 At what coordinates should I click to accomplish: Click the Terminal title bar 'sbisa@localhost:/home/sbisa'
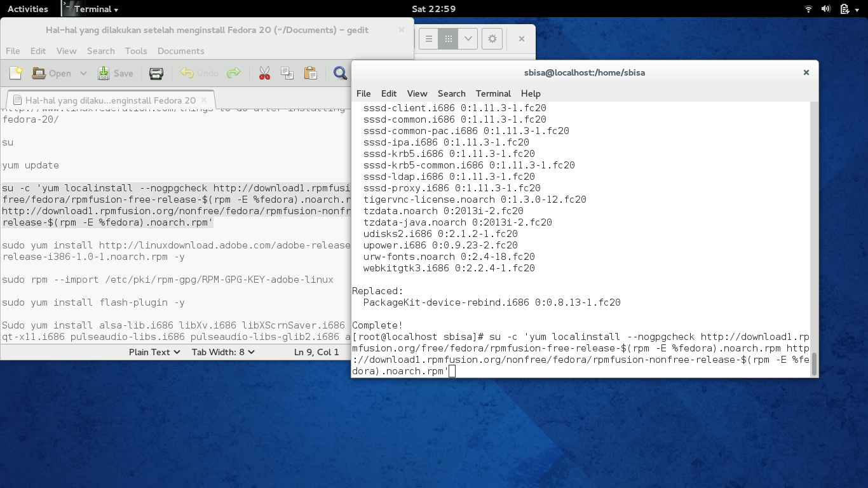point(585,72)
